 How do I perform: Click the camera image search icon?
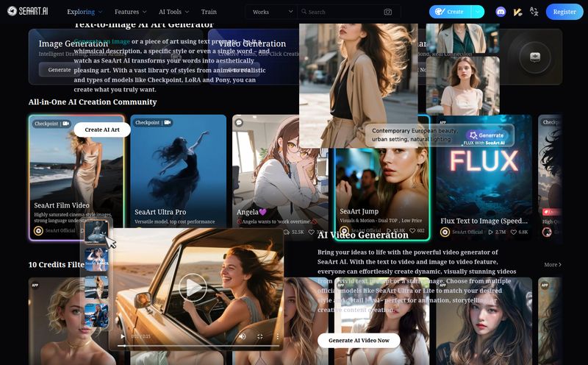pos(387,12)
